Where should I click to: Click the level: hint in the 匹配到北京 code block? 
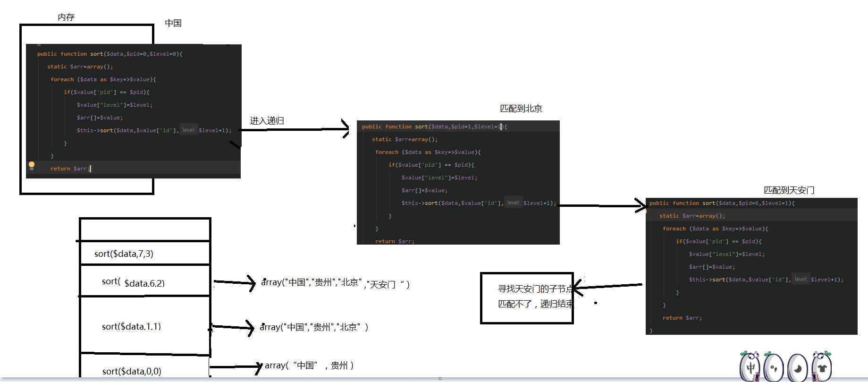(513, 203)
